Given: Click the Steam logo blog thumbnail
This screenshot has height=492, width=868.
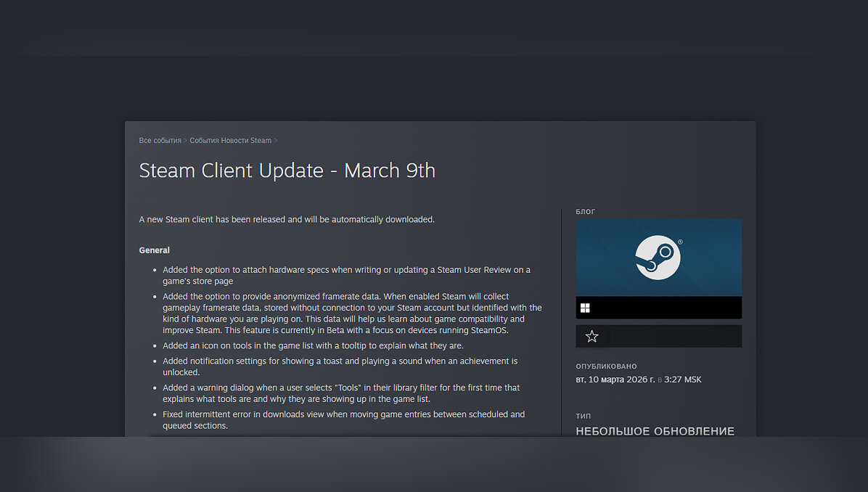Looking at the screenshot, I should tap(659, 258).
